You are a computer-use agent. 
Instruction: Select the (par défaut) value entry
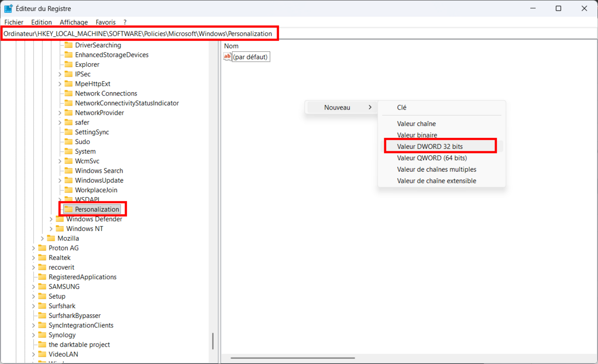click(x=251, y=57)
